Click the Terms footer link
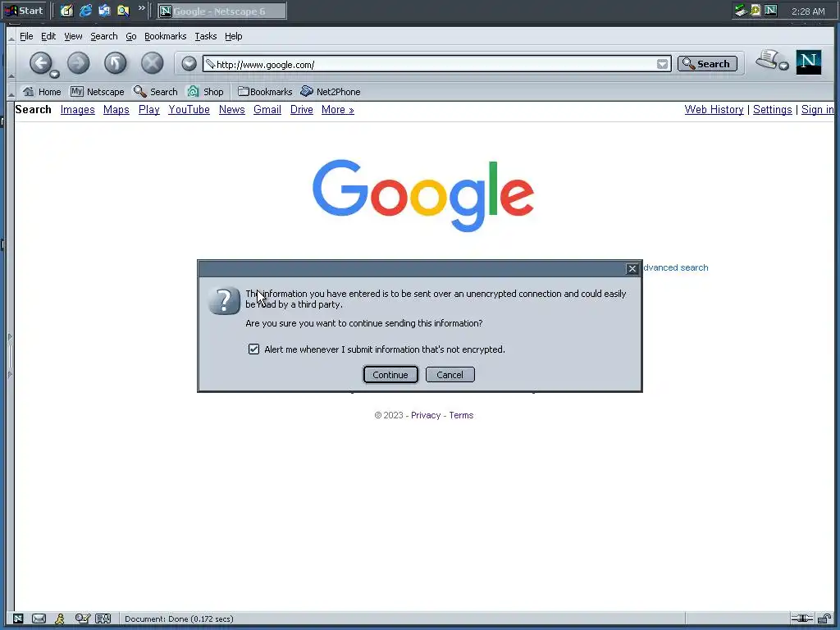 (461, 415)
